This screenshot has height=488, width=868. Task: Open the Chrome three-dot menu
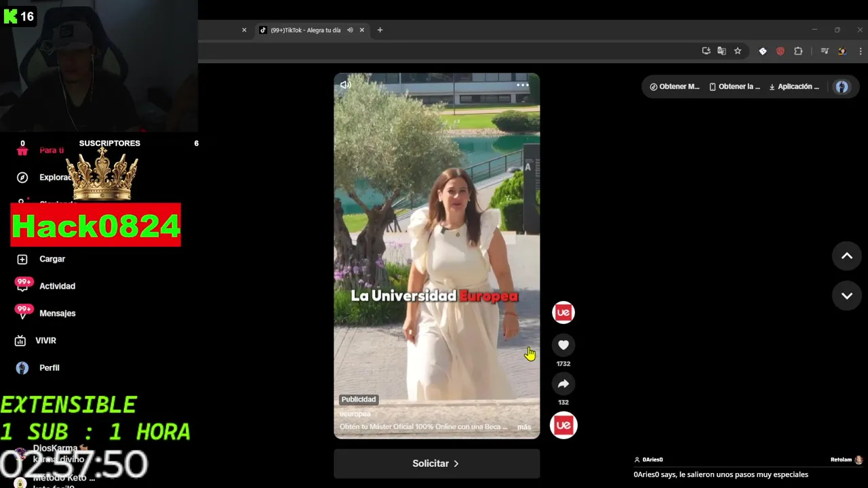click(861, 51)
